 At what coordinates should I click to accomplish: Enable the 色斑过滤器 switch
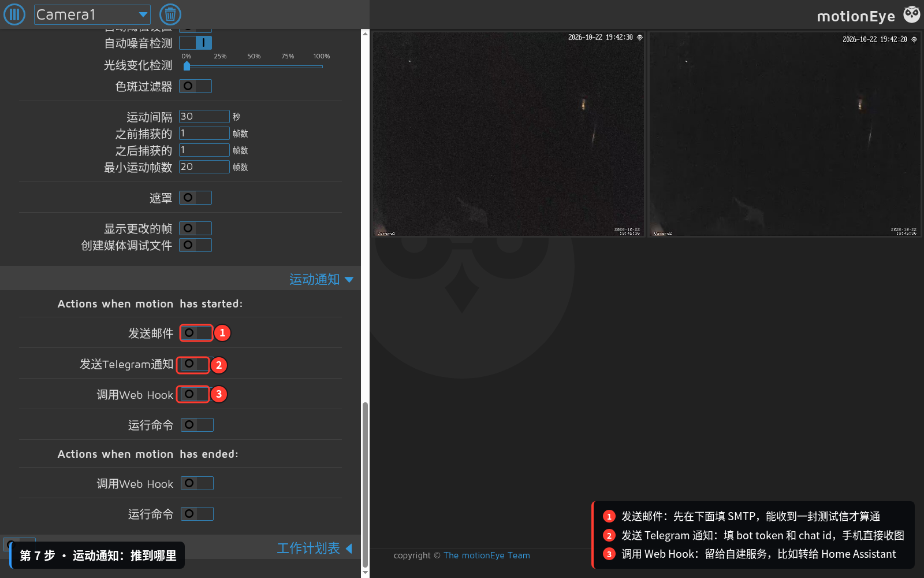[x=195, y=86]
